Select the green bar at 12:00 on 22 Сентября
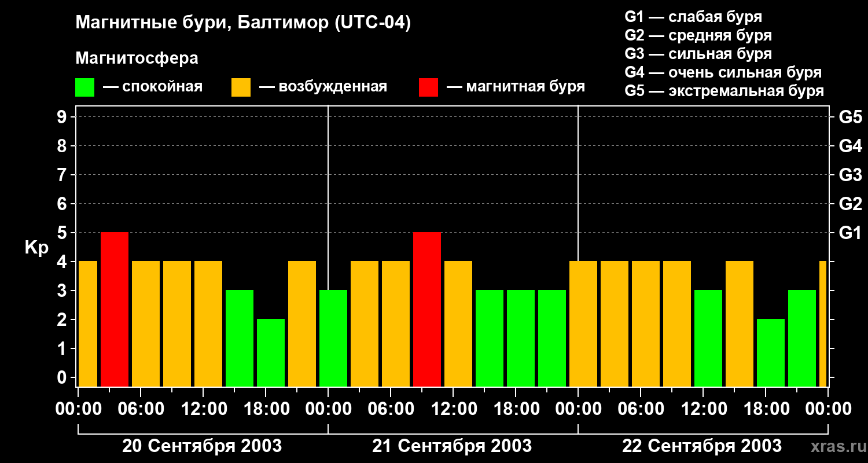Screen dimensions: 868x463 click(708, 339)
